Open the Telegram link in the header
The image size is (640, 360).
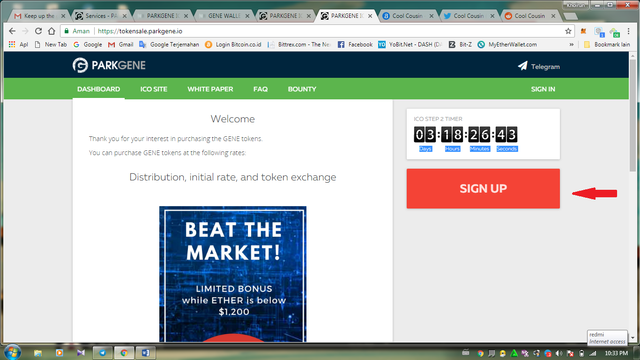tap(539, 67)
